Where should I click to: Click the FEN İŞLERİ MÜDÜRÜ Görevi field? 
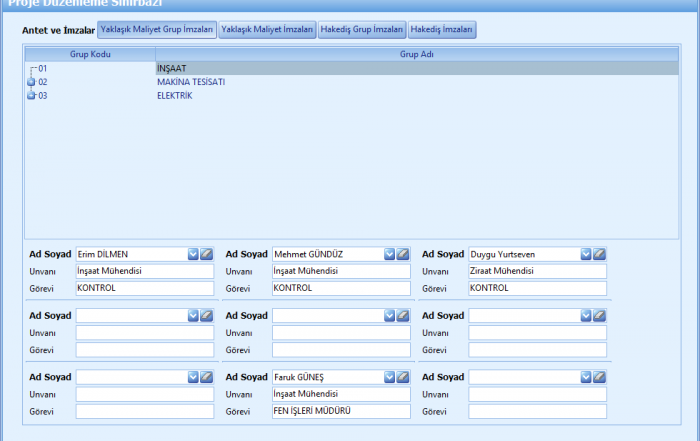(341, 411)
